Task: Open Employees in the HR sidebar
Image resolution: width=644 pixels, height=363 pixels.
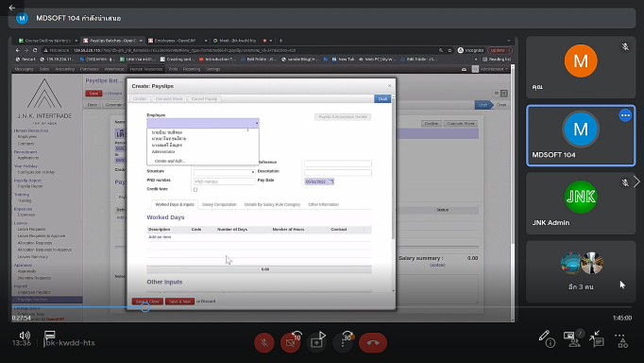Action: coord(27,136)
